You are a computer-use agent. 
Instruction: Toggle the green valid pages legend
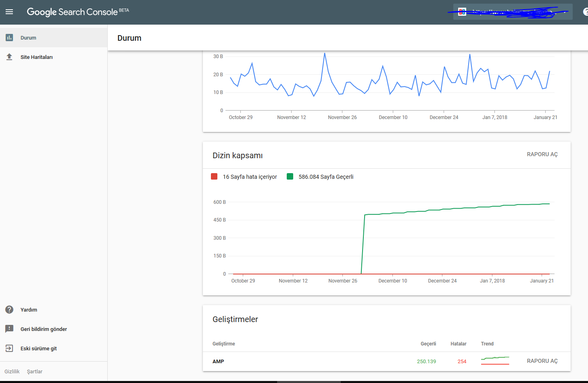click(x=290, y=177)
